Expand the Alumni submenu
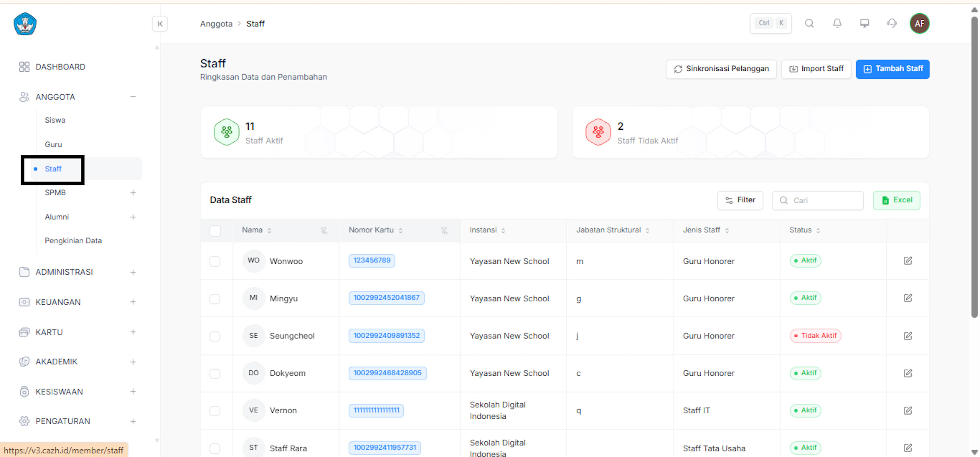Screen dimensions: 980x457 tap(133, 217)
